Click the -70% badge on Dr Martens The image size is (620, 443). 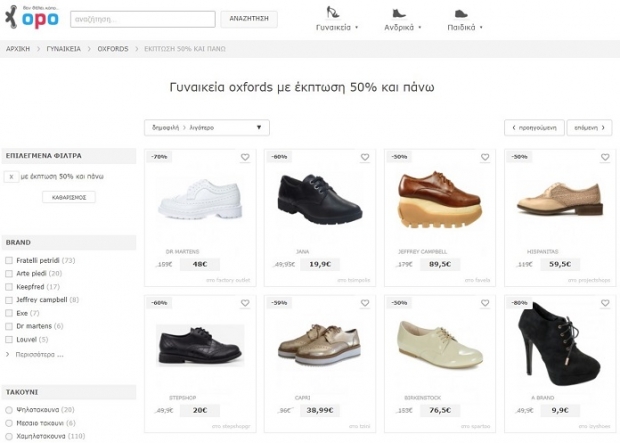pos(159,157)
